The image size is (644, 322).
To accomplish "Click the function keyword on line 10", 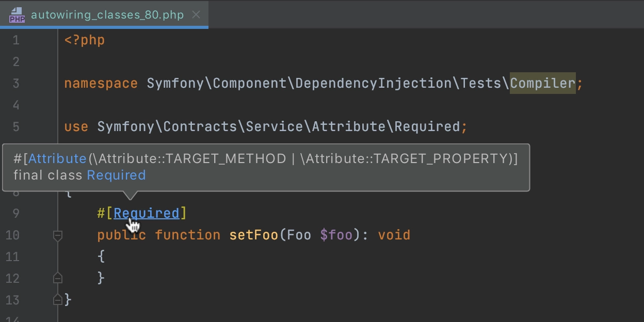I will (188, 235).
